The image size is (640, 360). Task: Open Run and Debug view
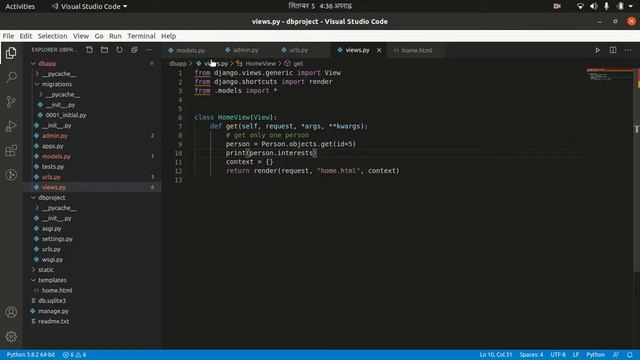click(x=11, y=126)
